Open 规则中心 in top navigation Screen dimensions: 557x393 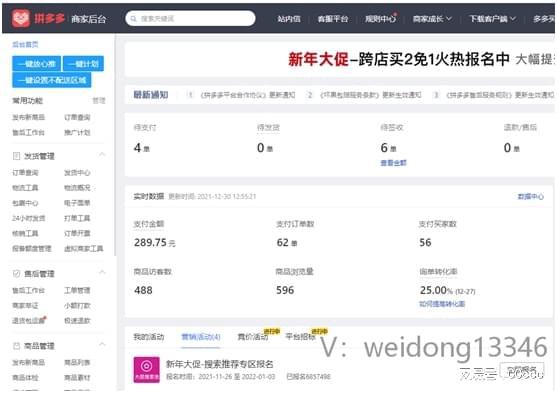coord(380,19)
